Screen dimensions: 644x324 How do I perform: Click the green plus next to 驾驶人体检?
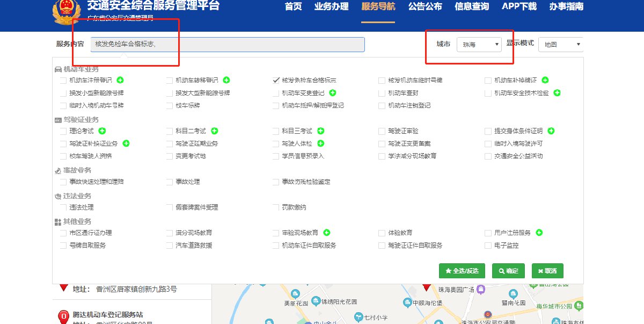click(x=321, y=143)
